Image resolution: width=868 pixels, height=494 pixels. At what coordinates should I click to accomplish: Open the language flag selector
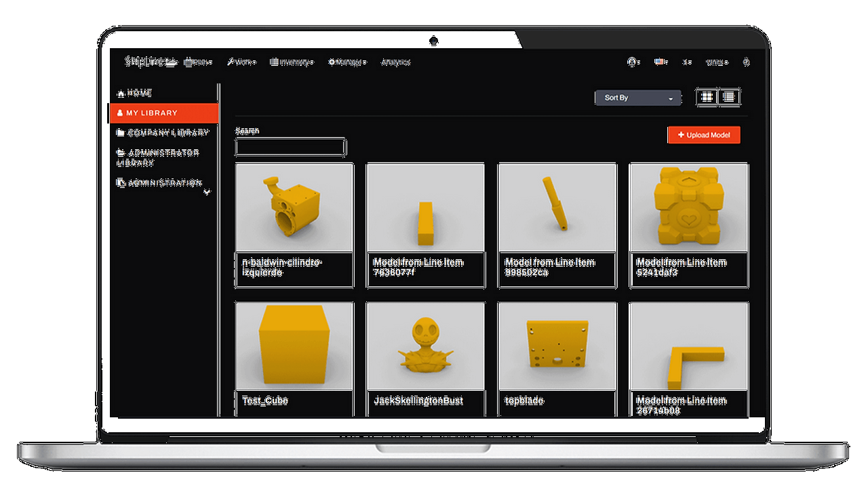pos(661,62)
